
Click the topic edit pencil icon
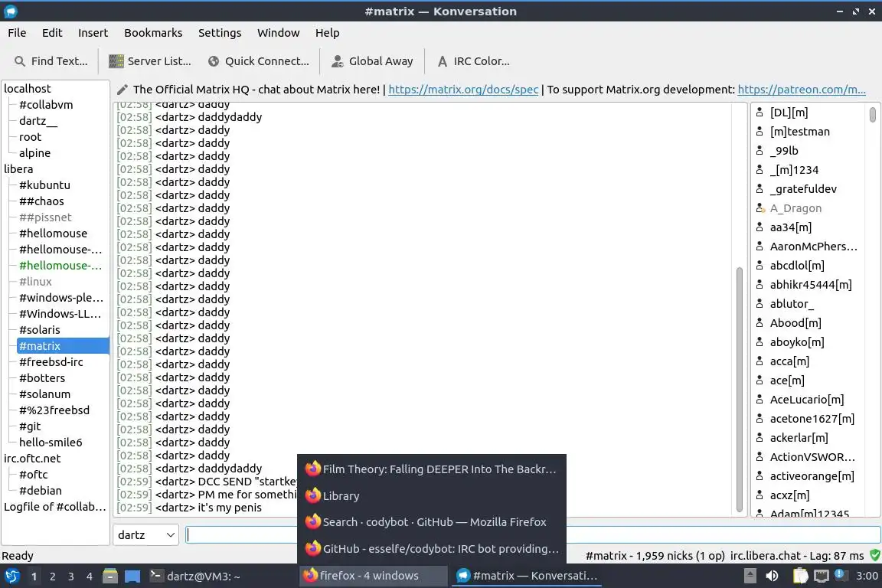pos(122,90)
